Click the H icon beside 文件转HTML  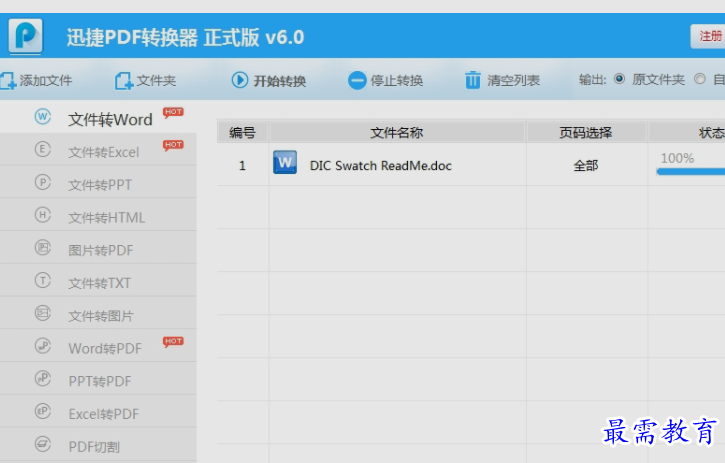43,215
